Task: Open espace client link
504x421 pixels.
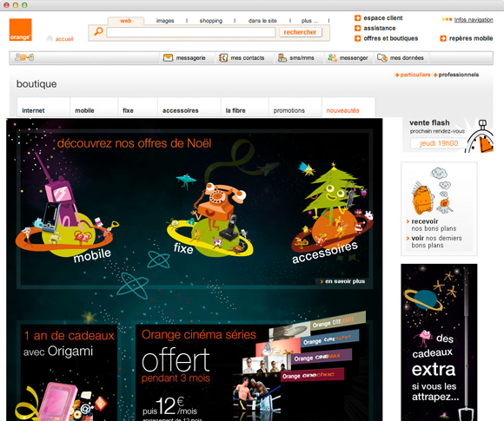Action: (x=383, y=18)
